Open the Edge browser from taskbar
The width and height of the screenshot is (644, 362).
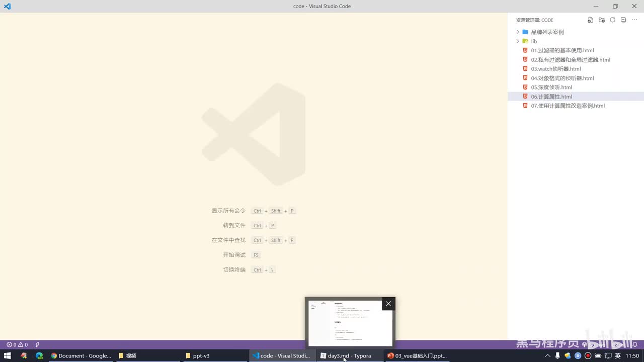39,355
